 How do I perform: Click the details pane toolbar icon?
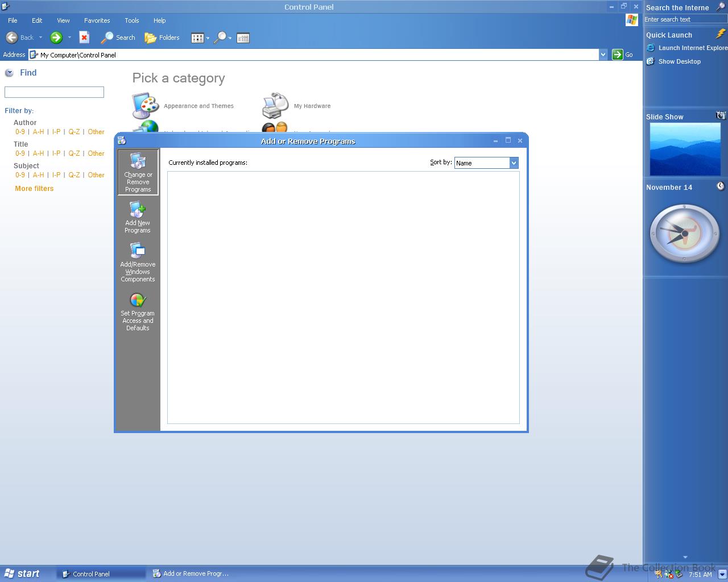243,38
